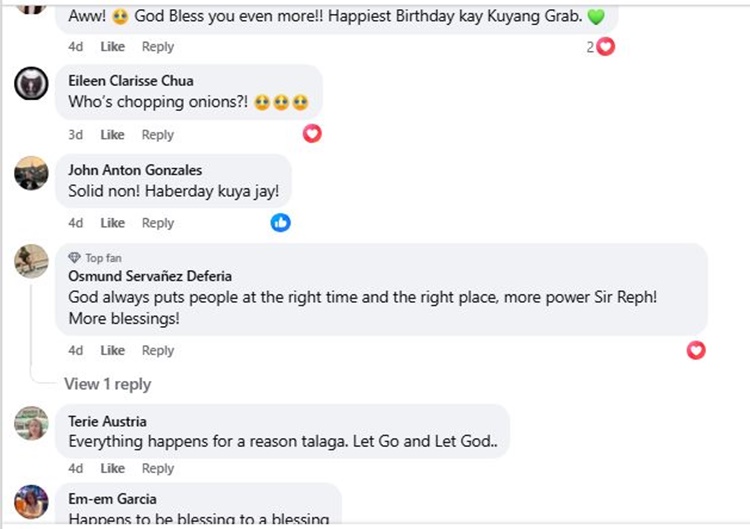Like Terie Austria's comment
The image size is (750, 529).
(113, 468)
